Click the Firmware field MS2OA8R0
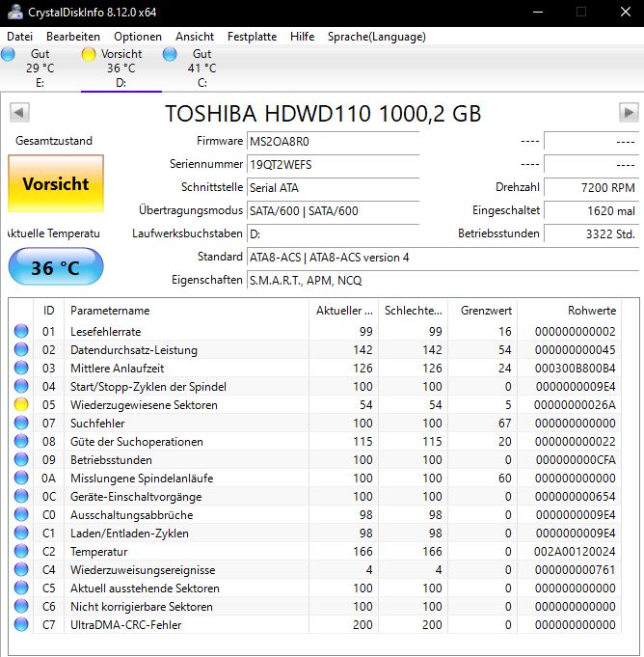The height and width of the screenshot is (657, 644). click(x=333, y=141)
